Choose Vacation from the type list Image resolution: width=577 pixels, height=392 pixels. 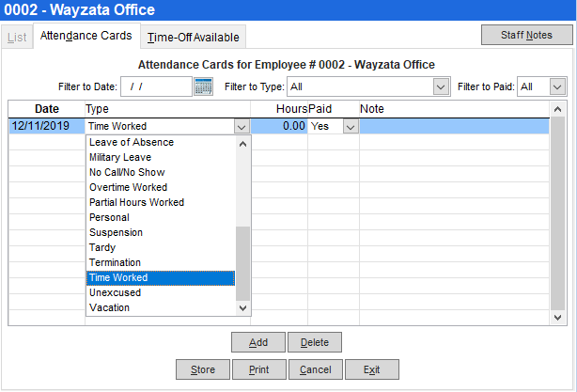pos(109,307)
